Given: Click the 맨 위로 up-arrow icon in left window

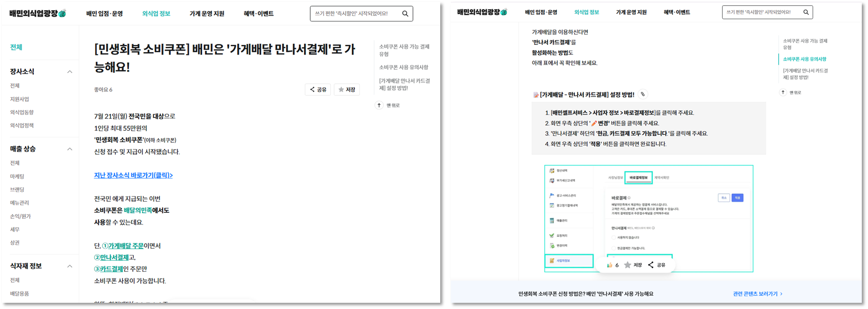Looking at the screenshot, I should pyautogui.click(x=379, y=105).
